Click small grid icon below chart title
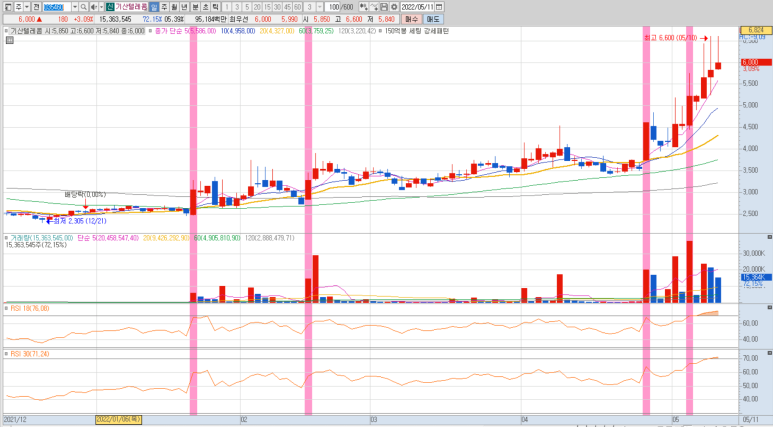 click(x=9, y=40)
